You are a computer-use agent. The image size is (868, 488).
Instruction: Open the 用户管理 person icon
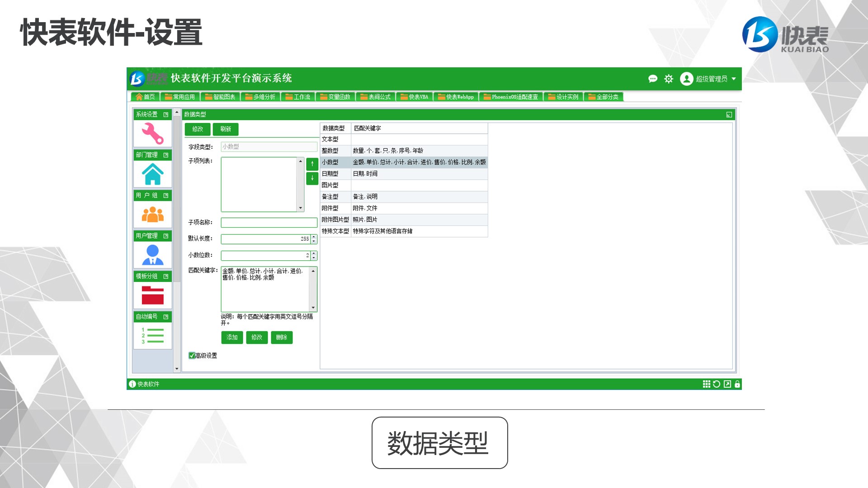153,255
